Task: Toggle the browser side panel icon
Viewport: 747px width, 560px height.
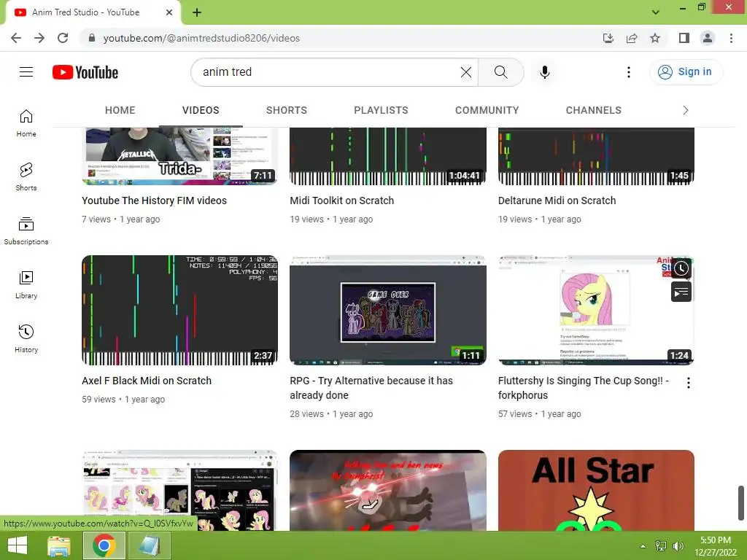Action: (684, 38)
